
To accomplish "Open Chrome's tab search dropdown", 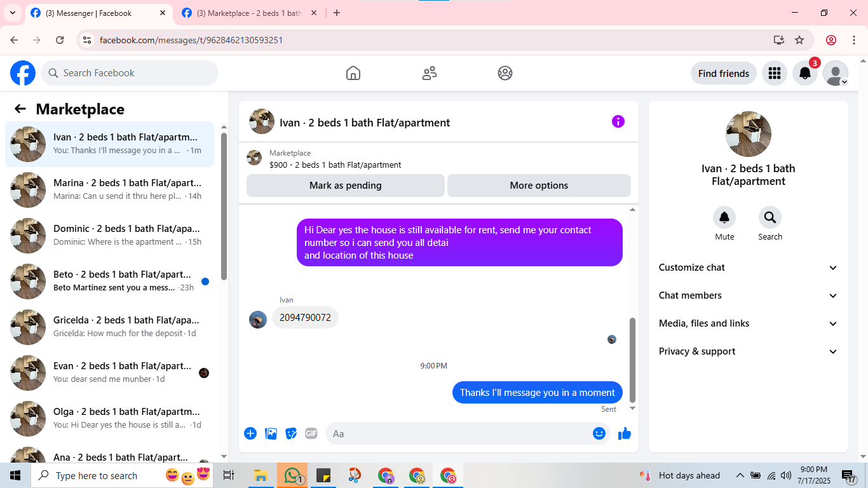I will pos(12,13).
